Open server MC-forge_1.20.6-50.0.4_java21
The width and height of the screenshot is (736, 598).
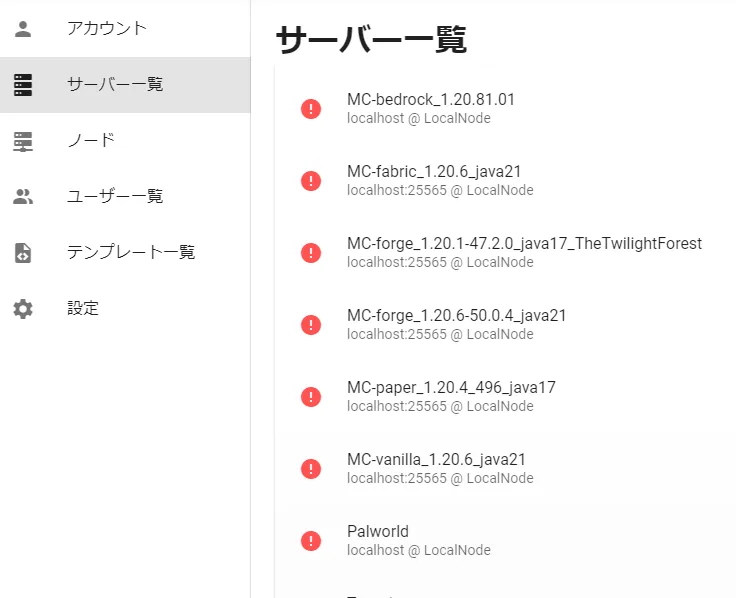(x=456, y=324)
